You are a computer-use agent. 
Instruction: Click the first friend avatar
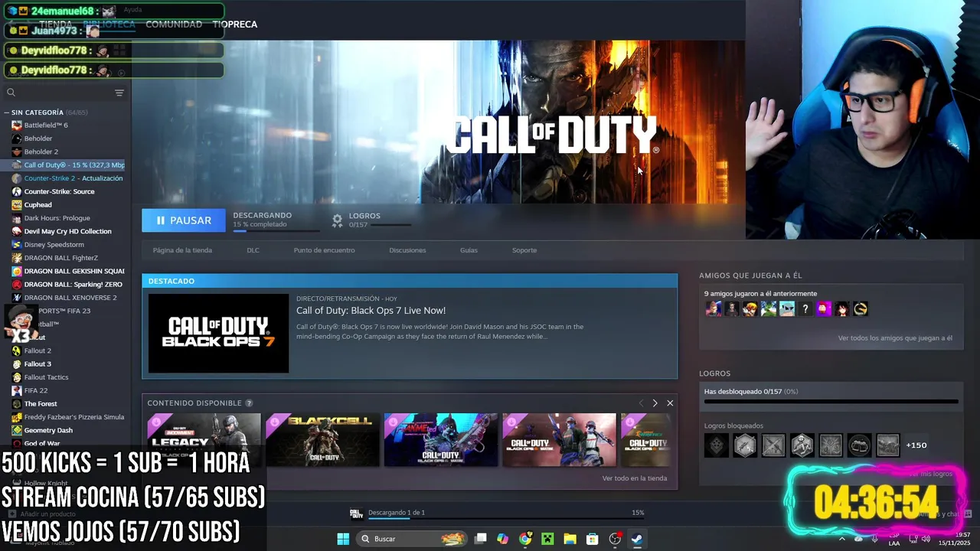click(713, 309)
